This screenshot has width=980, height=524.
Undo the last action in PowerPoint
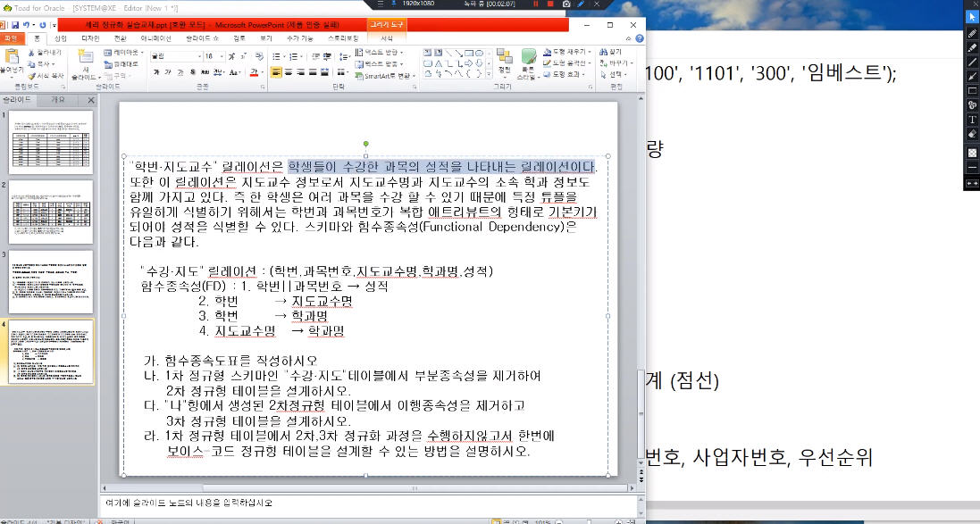click(x=26, y=25)
